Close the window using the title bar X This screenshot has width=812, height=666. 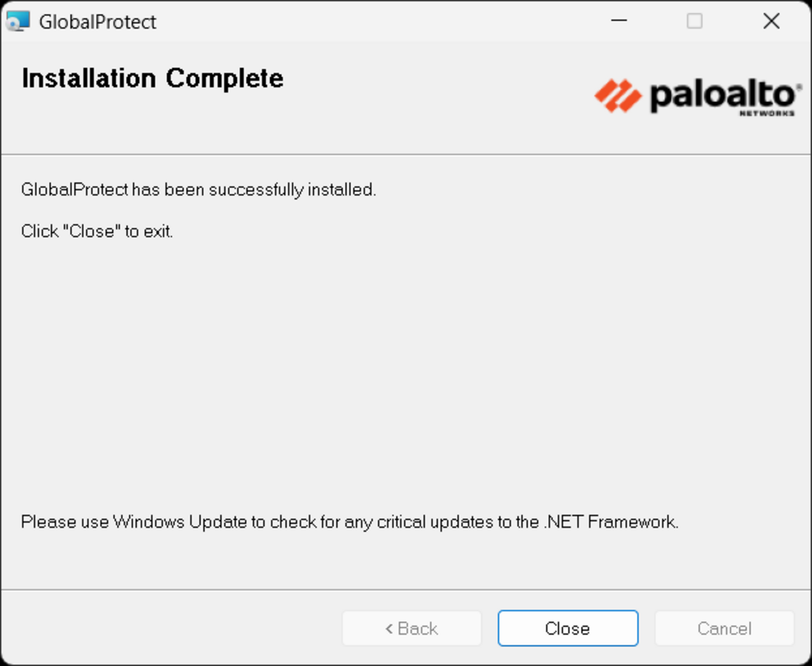coord(771,21)
